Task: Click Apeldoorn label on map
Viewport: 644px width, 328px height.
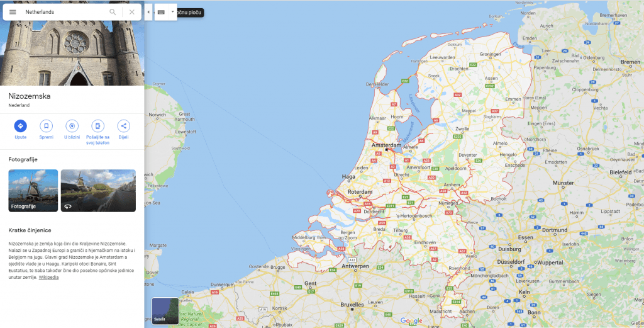Action: 456,169
